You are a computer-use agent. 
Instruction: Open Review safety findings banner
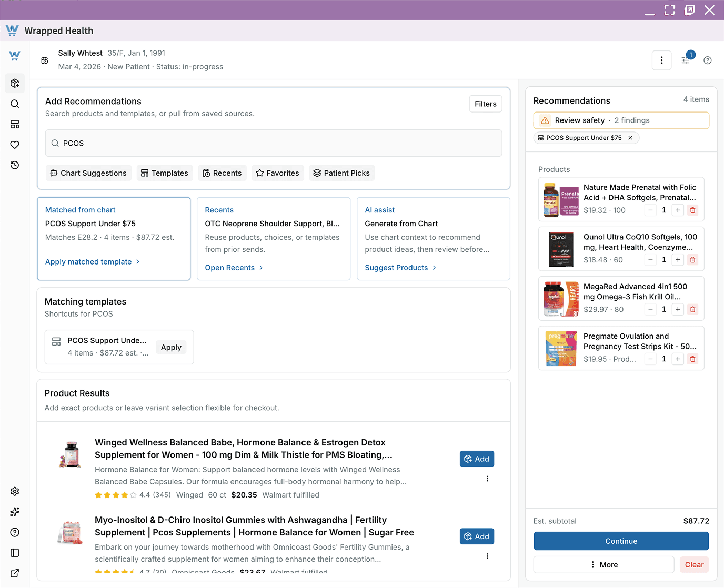(621, 120)
